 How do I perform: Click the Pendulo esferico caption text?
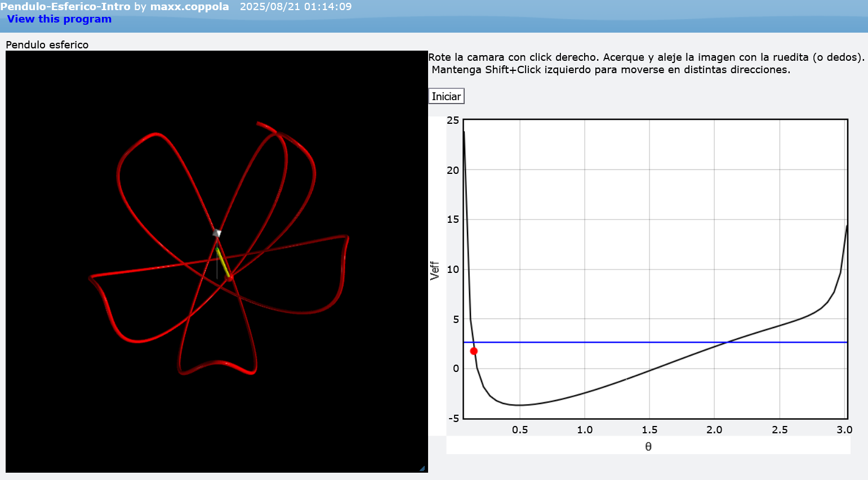click(47, 44)
